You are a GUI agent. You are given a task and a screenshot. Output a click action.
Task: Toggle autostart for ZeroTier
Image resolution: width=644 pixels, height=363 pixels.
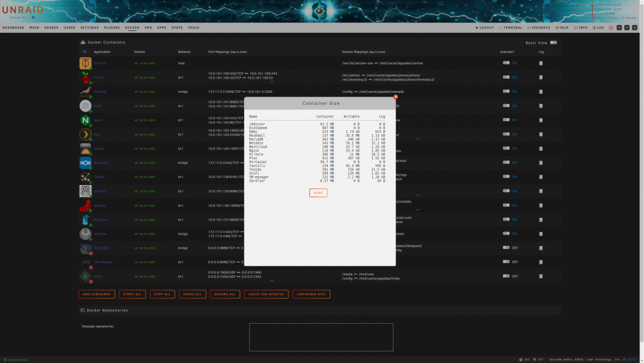506,63
